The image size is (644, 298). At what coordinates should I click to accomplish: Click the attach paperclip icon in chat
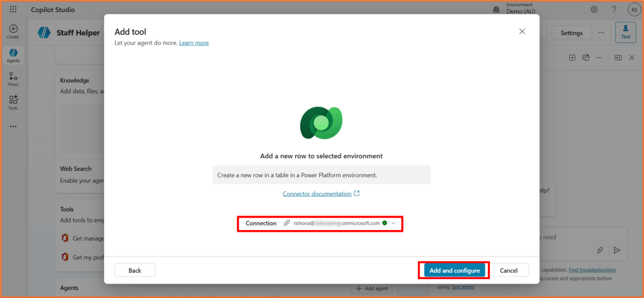[600, 250]
